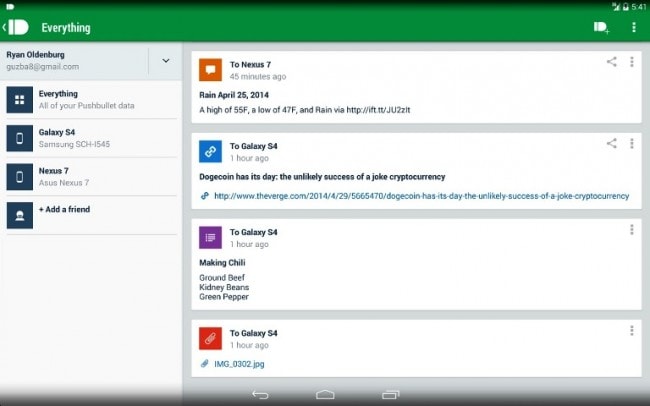Open options menu for IMG_0302.jpg push
Image resolution: width=650 pixels, height=406 pixels.
pyautogui.click(x=632, y=331)
